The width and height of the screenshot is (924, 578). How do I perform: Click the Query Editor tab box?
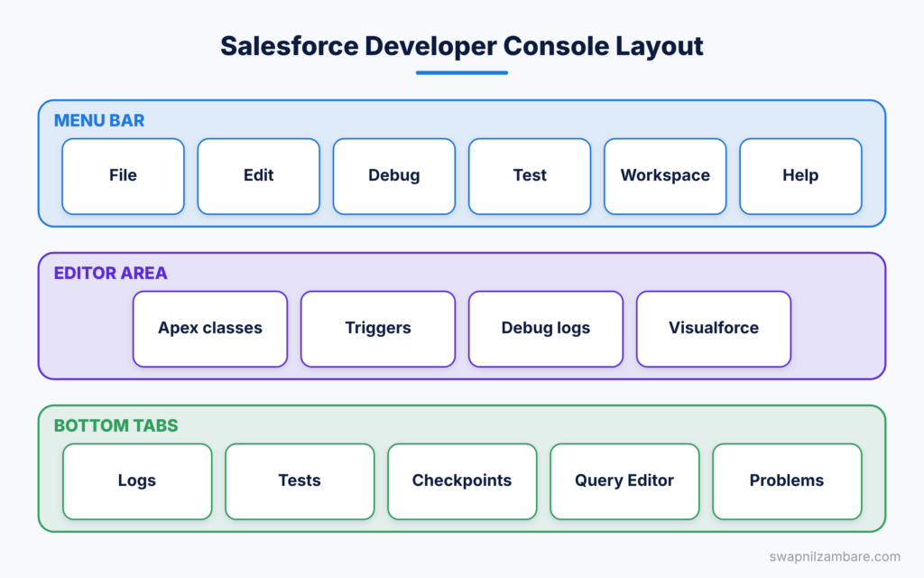coord(624,482)
